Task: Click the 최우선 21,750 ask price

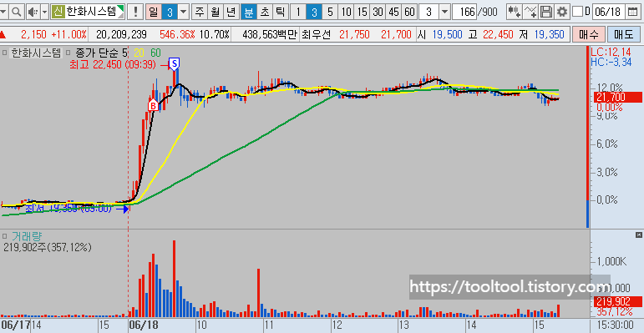Action: [x=354, y=35]
